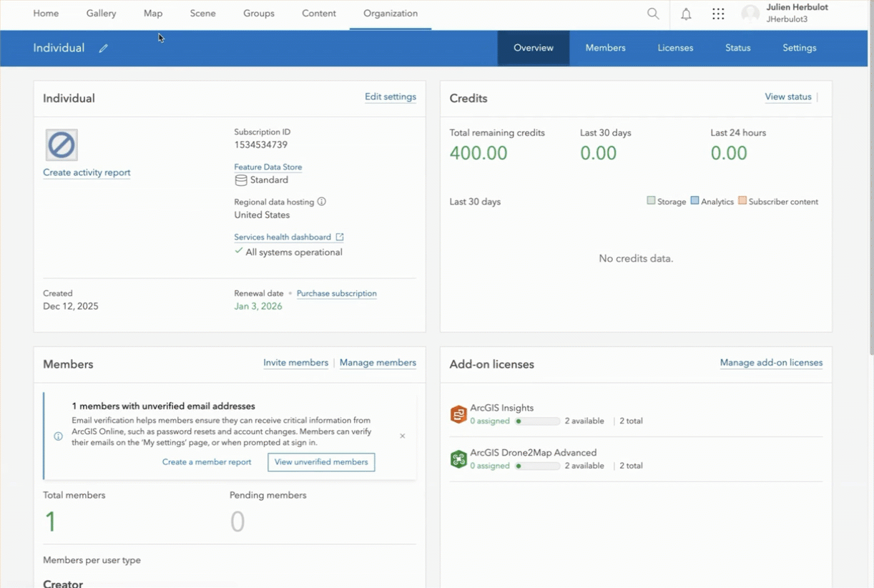Click the organization thumbnail placeholder
This screenshot has height=588, width=874.
[x=62, y=145]
